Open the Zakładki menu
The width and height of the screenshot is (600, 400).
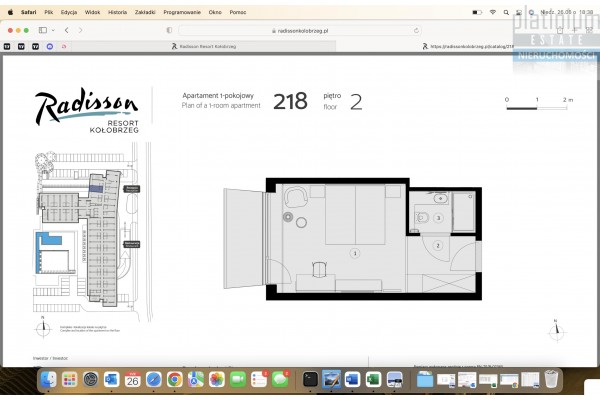point(145,11)
